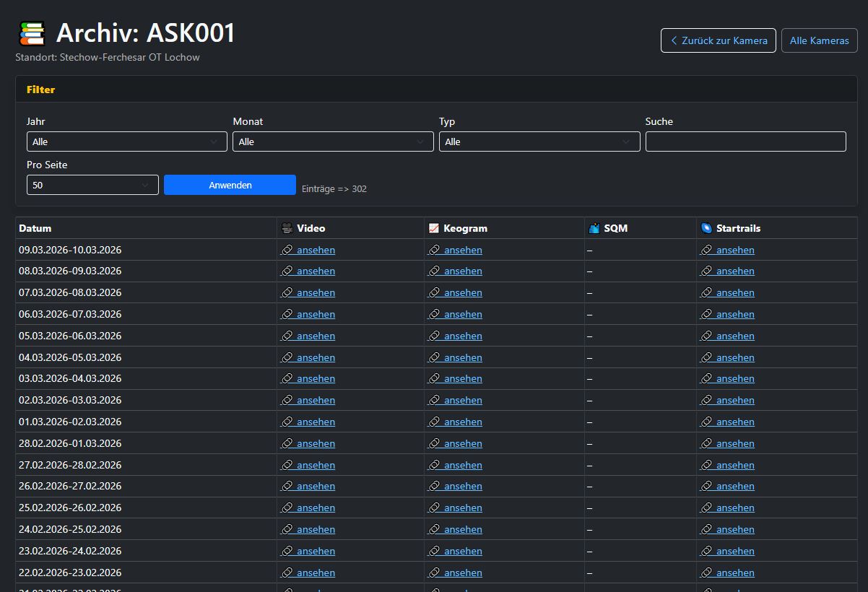868x592 pixels.
Task: Click the Keogram column chart icon
Action: click(x=434, y=228)
